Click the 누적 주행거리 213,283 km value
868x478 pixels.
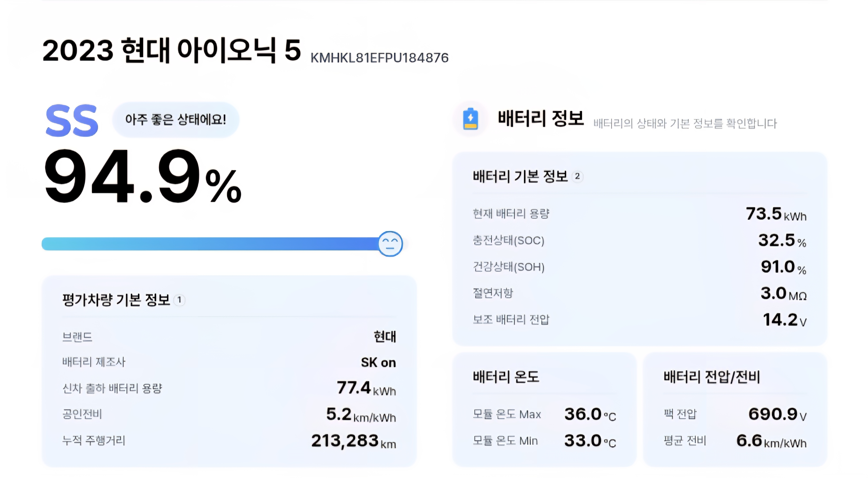[x=353, y=441]
